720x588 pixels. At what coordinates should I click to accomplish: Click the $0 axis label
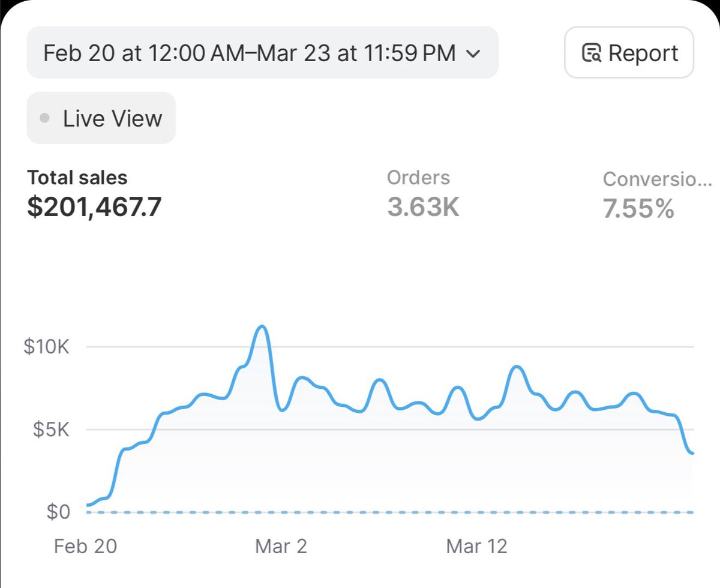(x=58, y=512)
